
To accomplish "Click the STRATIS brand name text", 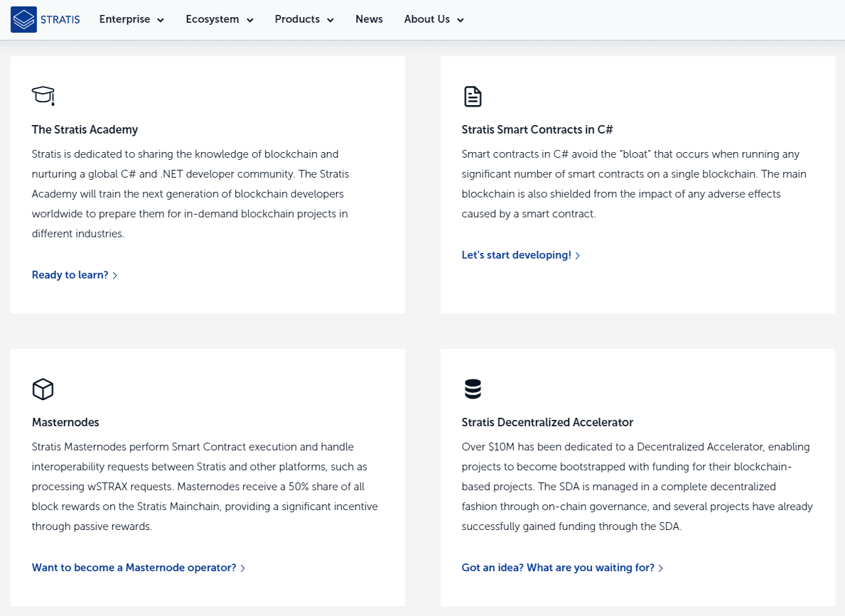I will pos(60,20).
